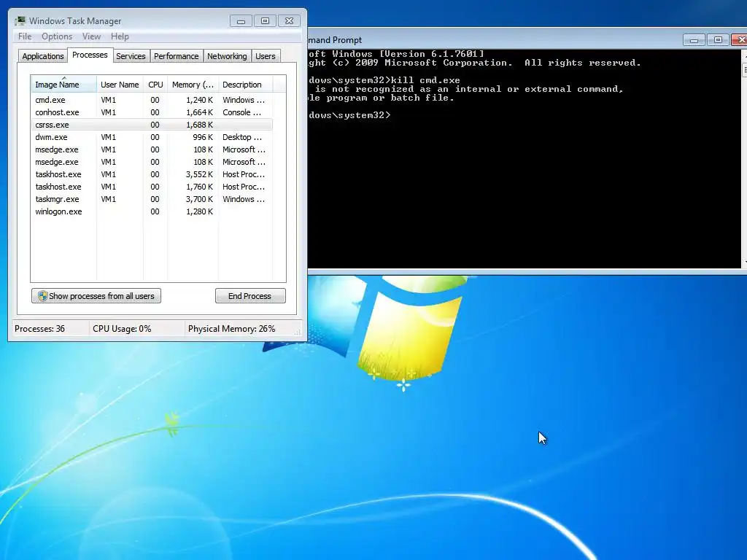Go to the Networking tab
The image size is (747, 560).
point(227,56)
